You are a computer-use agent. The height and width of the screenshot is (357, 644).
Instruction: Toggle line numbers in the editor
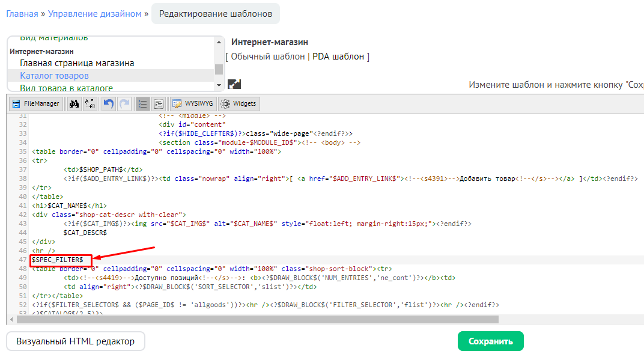pos(142,103)
